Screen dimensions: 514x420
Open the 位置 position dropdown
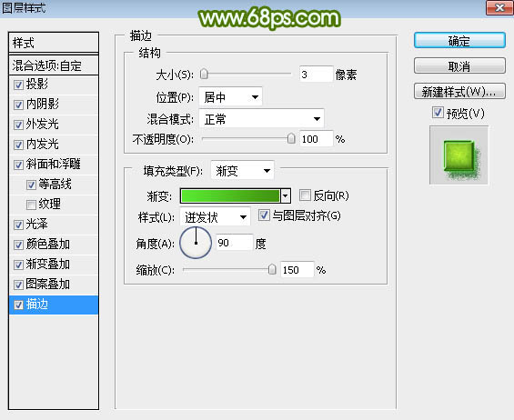click(230, 97)
